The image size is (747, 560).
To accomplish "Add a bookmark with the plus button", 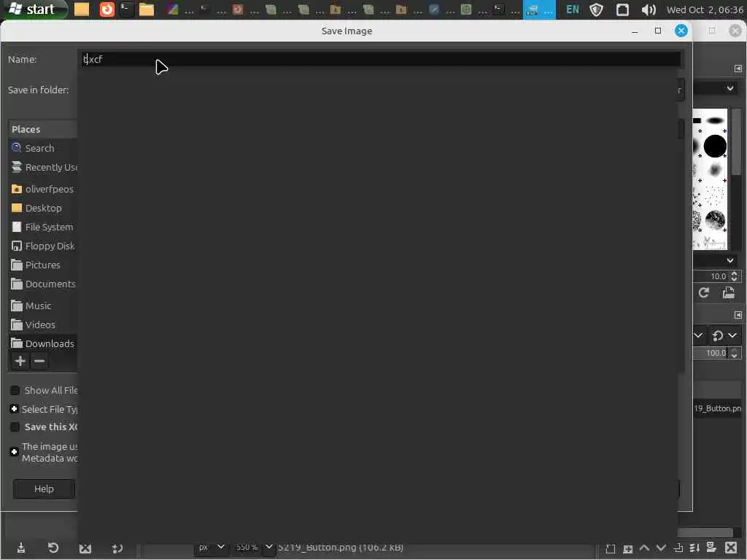I will pyautogui.click(x=20, y=361).
